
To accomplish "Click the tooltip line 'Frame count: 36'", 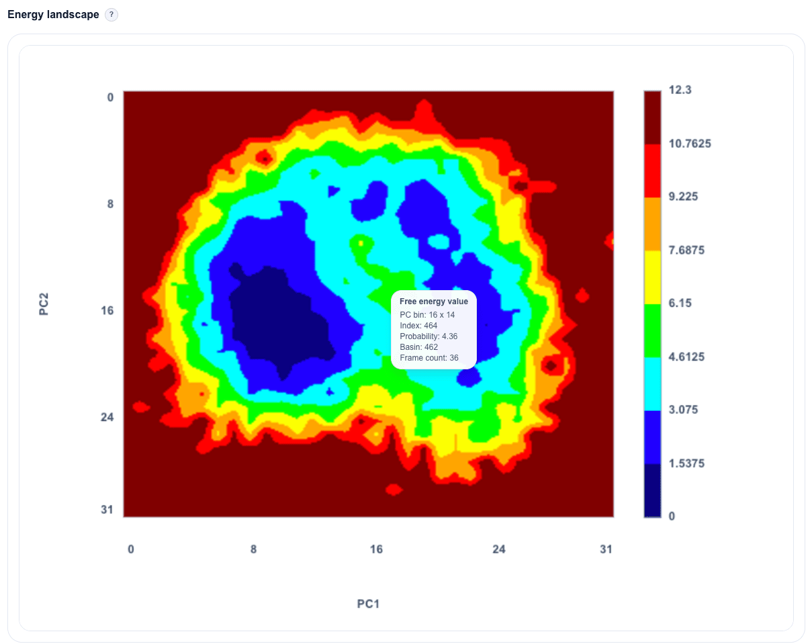I will [429, 358].
